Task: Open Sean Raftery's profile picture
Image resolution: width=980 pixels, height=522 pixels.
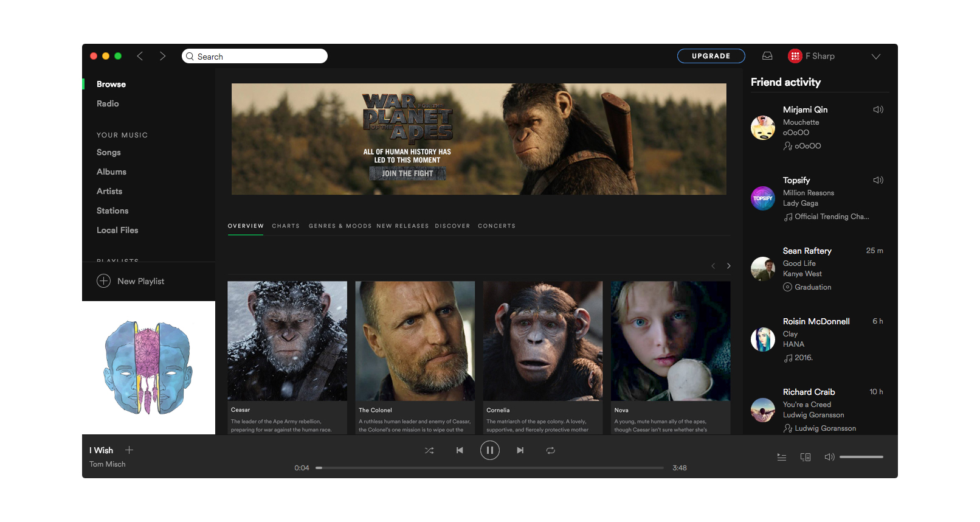Action: (x=763, y=269)
